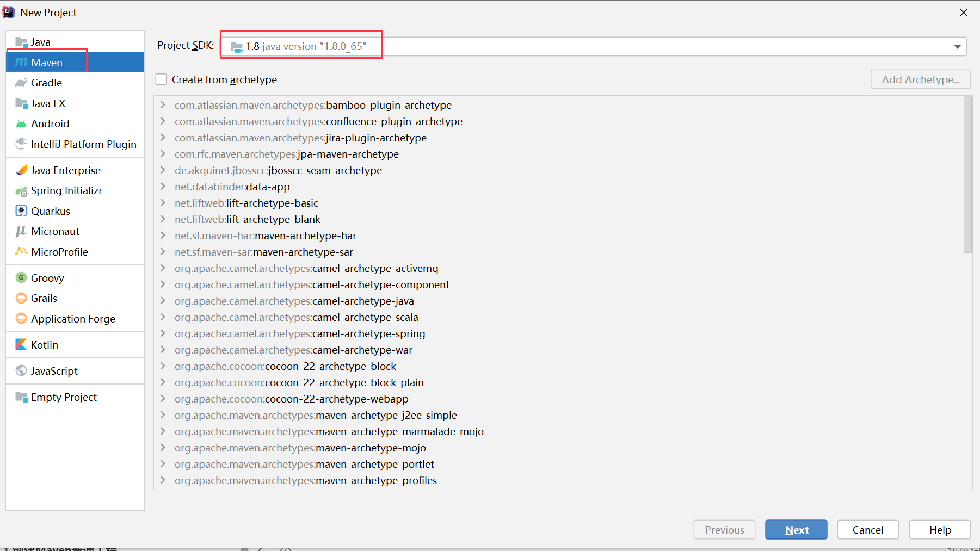The image size is (980, 551).
Task: Expand jpa-maven-archetype entry
Action: click(x=163, y=154)
